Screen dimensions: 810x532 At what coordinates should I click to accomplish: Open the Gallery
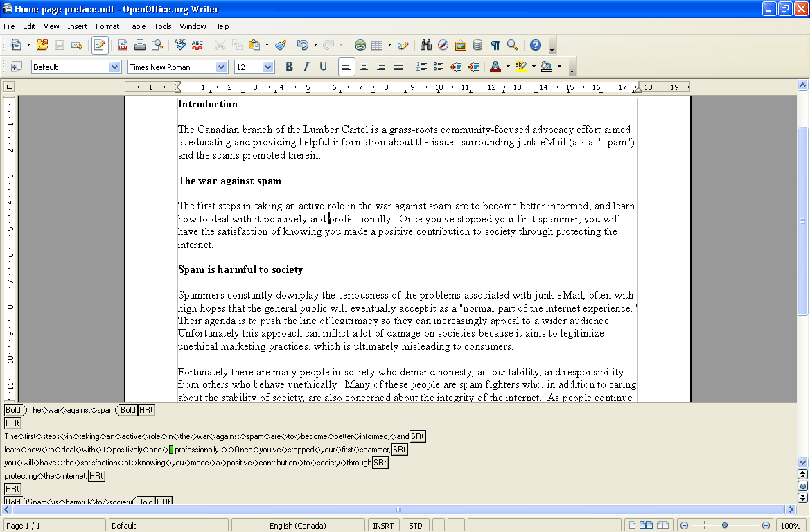[x=460, y=44]
